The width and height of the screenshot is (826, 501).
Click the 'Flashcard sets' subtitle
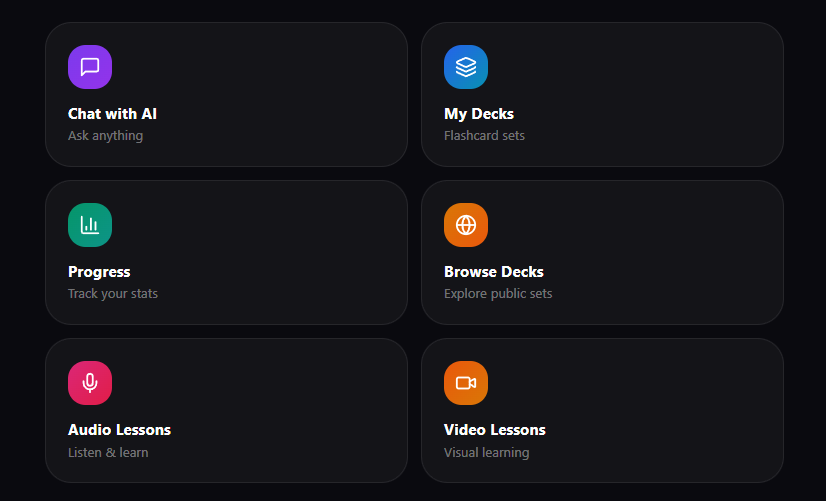(484, 136)
